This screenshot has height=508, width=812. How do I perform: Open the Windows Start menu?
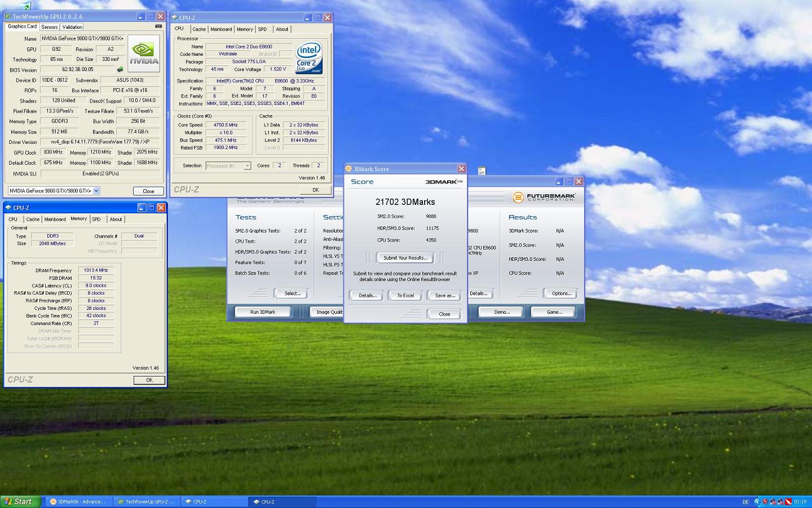(x=20, y=502)
